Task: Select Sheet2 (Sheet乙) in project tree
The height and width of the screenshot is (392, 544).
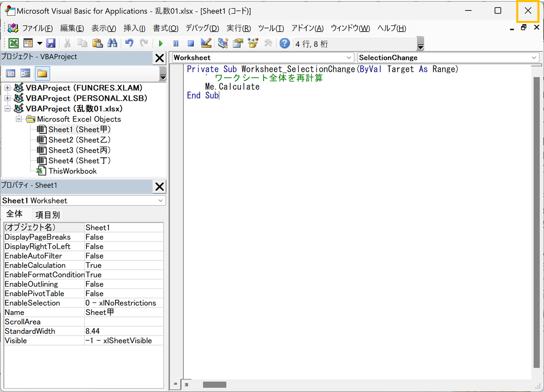Action: [x=79, y=140]
